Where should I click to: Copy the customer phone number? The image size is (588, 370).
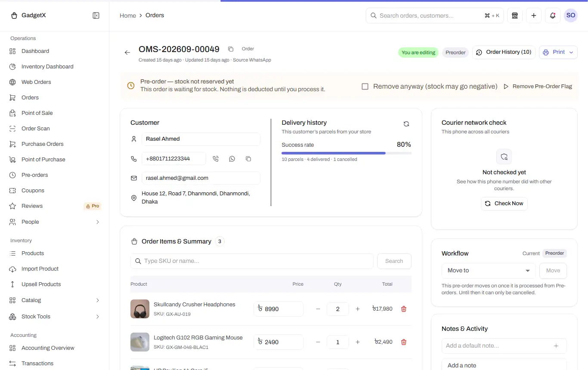tap(248, 159)
